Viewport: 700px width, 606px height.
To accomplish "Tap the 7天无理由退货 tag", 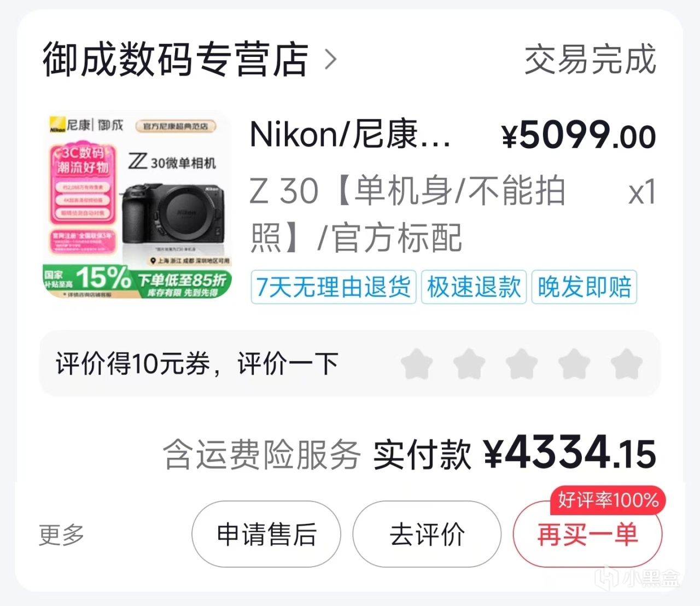I will point(334,287).
